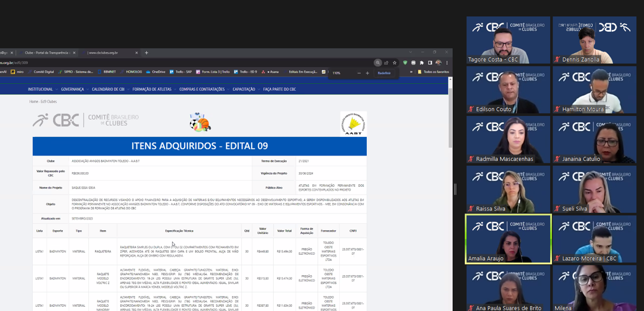The width and height of the screenshot is (644, 311).
Task: Bookmark this page with the star icon
Action: tap(395, 63)
